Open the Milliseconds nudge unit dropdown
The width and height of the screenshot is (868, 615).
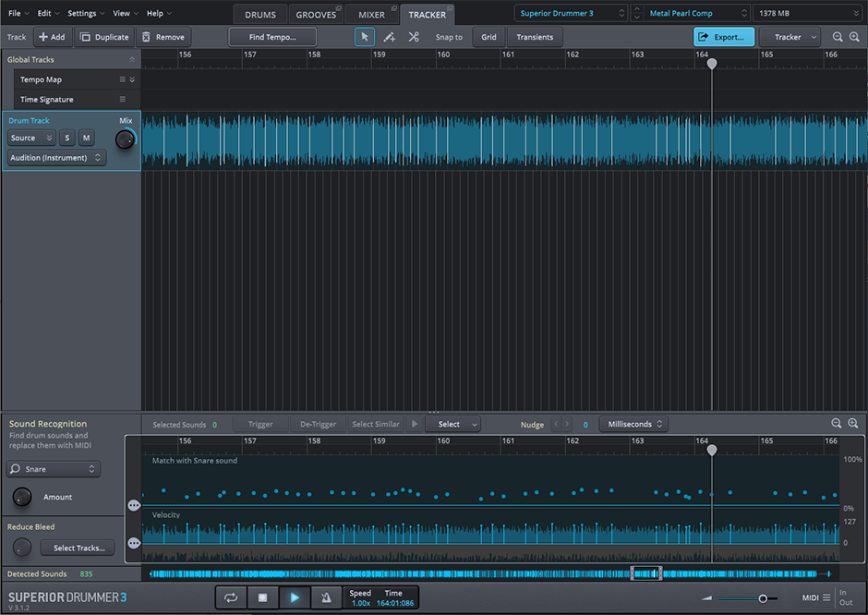pos(633,425)
